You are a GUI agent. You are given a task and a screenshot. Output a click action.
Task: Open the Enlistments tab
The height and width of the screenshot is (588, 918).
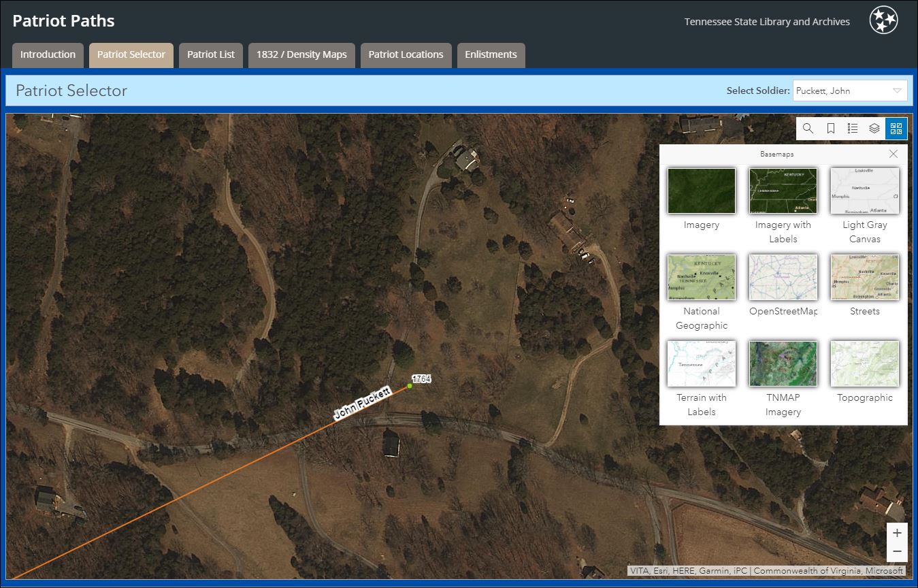pos(491,55)
